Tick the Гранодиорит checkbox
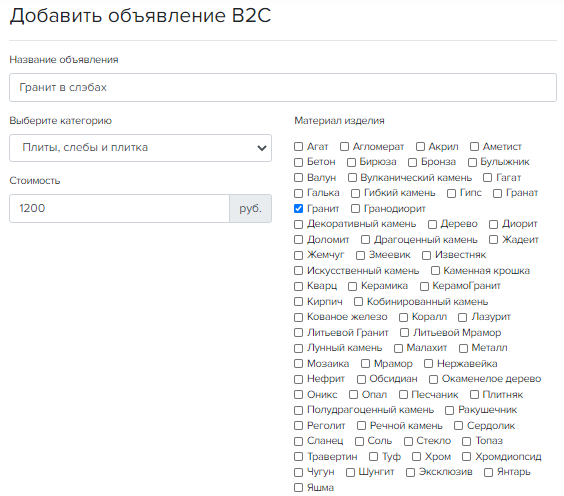This screenshot has width=564, height=496. tap(355, 209)
